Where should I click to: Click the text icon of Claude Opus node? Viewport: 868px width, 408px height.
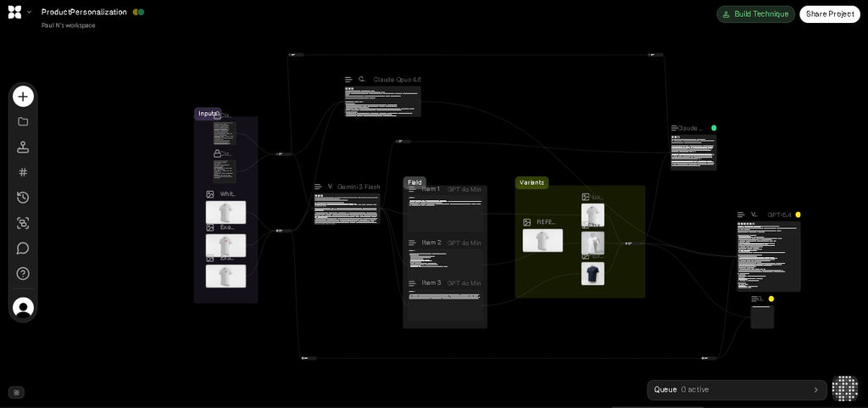tap(348, 80)
